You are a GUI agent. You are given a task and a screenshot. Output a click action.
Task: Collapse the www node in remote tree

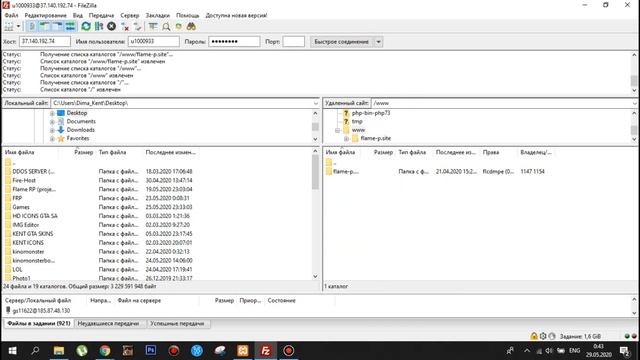338,130
